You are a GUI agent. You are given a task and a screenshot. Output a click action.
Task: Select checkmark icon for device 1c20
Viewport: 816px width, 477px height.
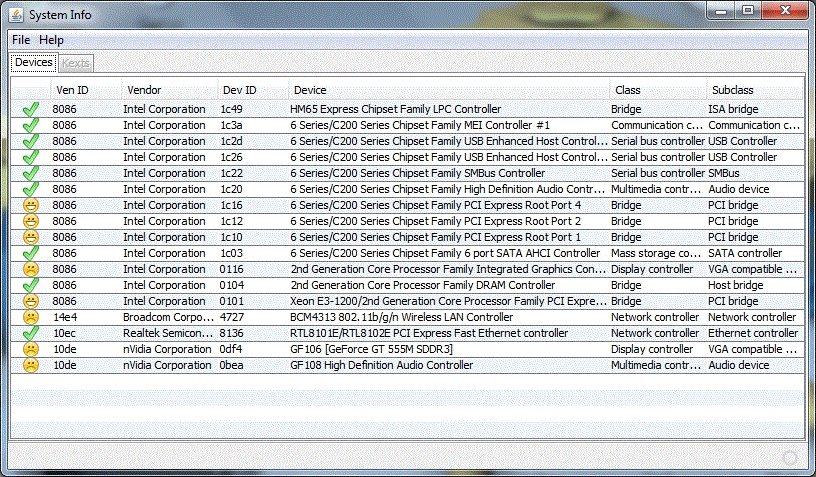click(31, 189)
